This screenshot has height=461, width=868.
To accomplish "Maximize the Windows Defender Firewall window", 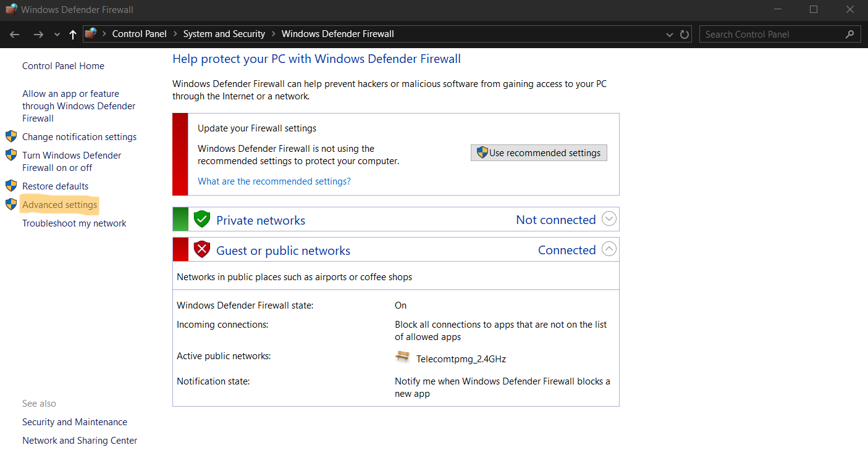I will pos(814,9).
